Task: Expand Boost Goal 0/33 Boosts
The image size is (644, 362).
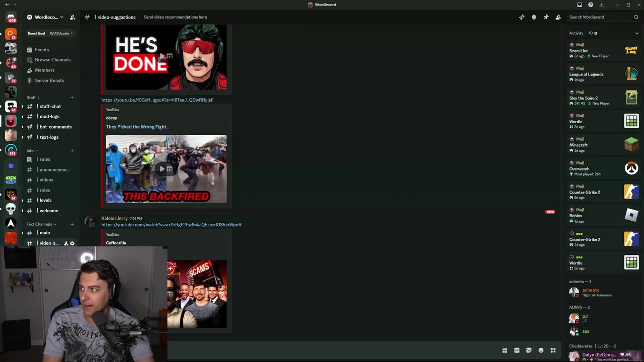Action: tap(50, 33)
